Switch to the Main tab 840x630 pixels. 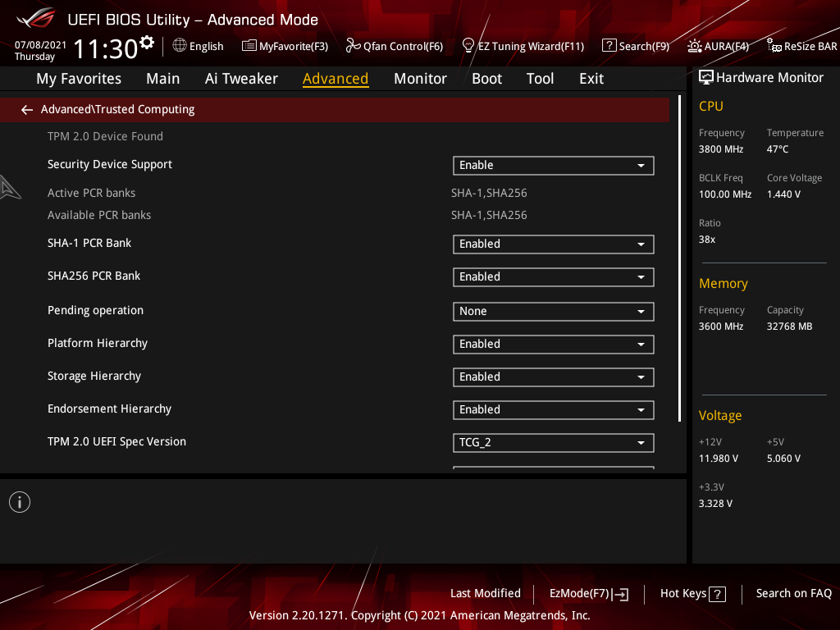point(163,79)
